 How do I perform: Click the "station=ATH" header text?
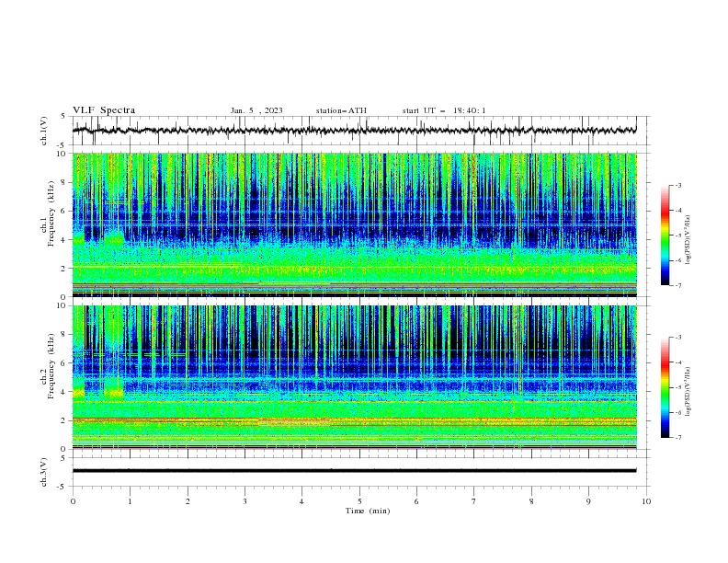tap(341, 110)
